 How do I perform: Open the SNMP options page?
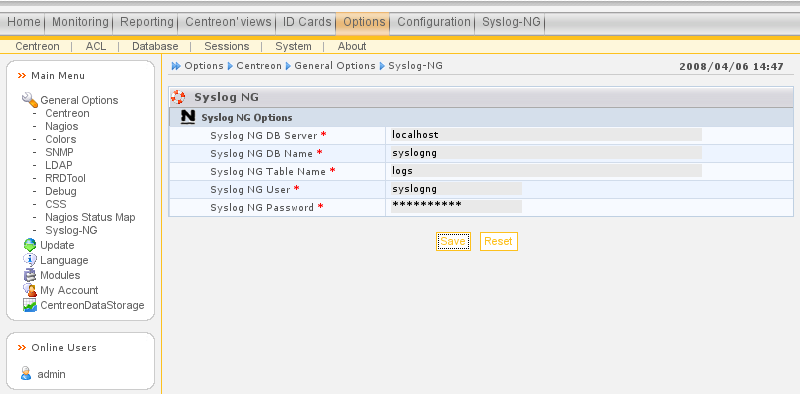[59, 152]
